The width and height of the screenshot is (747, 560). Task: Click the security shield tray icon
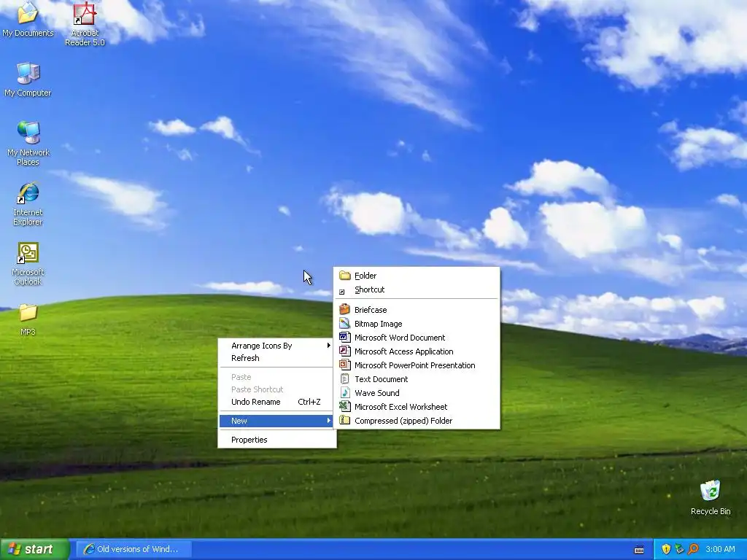666,549
